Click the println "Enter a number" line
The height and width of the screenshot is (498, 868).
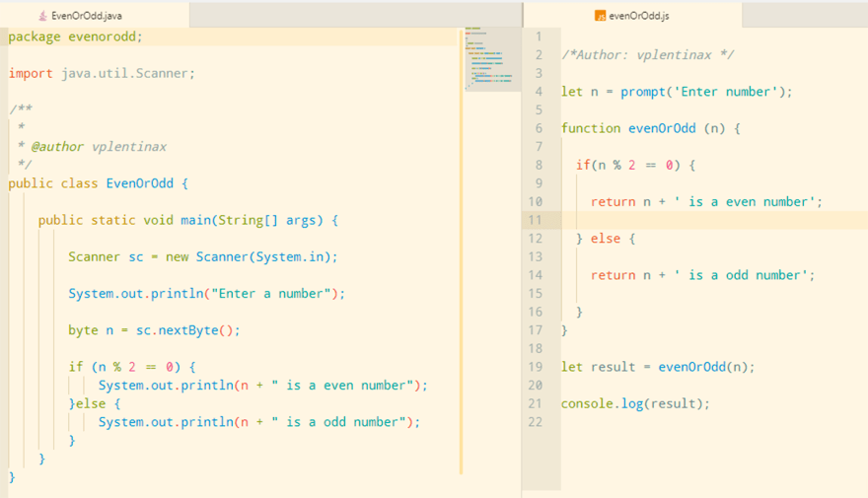click(206, 293)
